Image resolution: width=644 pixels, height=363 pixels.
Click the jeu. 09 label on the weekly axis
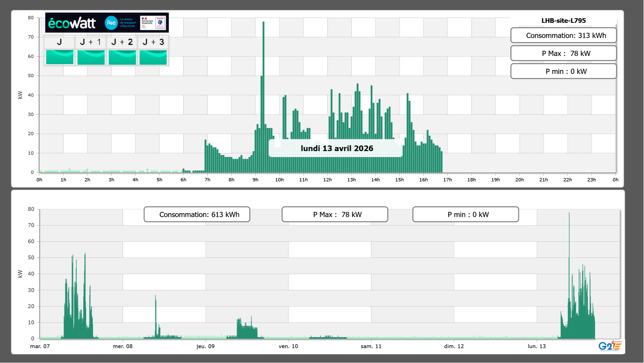click(205, 346)
